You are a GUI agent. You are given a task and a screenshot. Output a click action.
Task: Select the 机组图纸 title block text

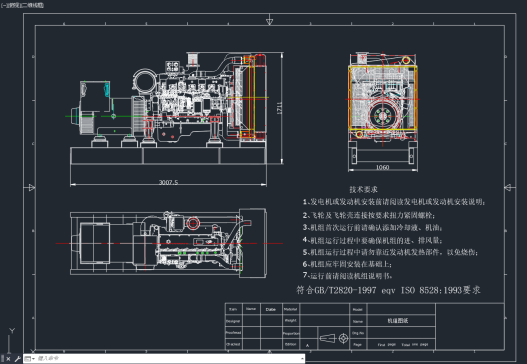398,321
